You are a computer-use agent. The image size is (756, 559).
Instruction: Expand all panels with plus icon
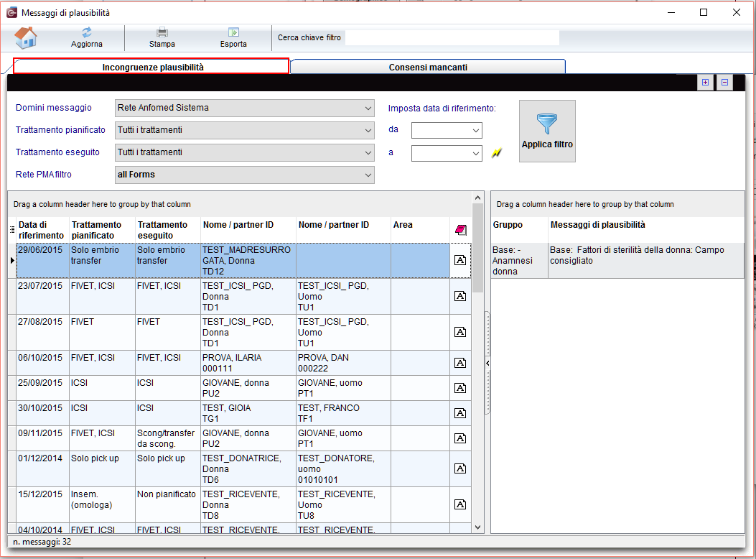click(705, 83)
